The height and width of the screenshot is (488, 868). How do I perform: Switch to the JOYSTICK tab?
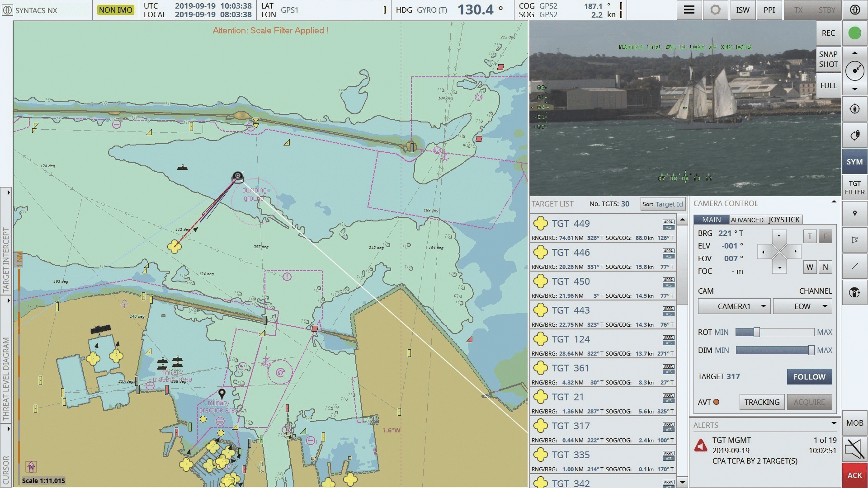(x=784, y=220)
